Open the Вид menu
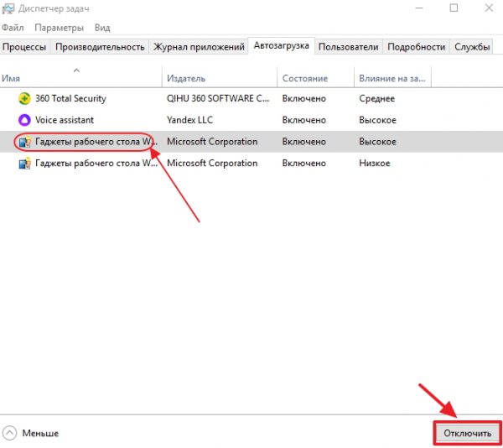503x448 pixels. [x=102, y=28]
